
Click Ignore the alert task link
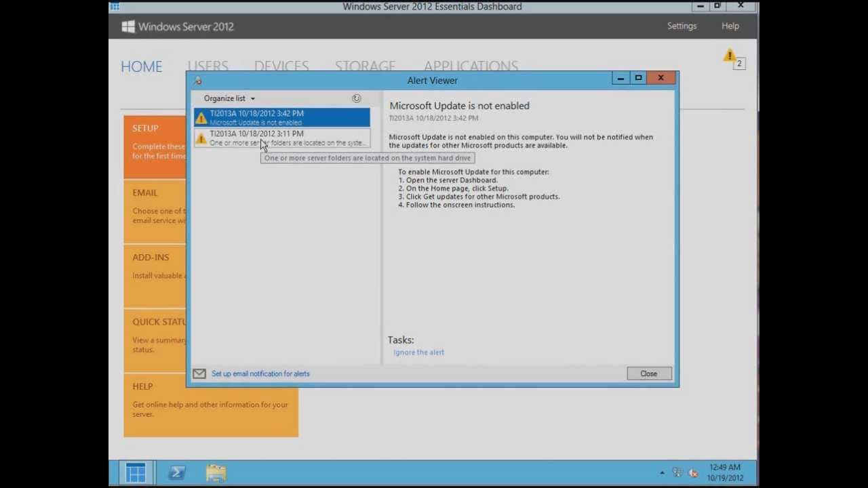click(418, 352)
